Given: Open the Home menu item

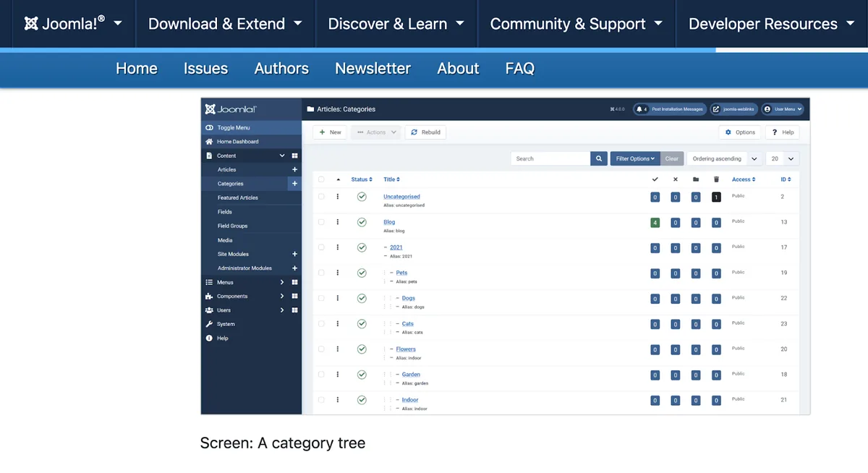Looking at the screenshot, I should coord(137,69).
